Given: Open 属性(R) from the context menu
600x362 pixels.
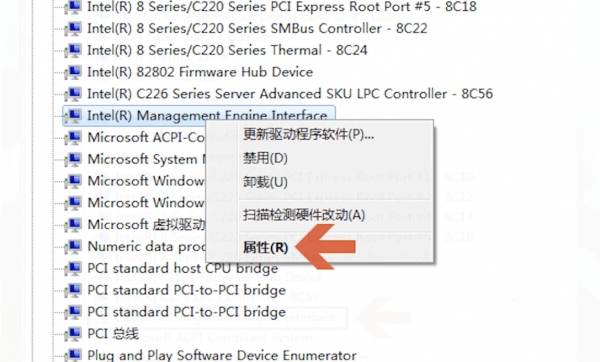Looking at the screenshot, I should click(265, 248).
